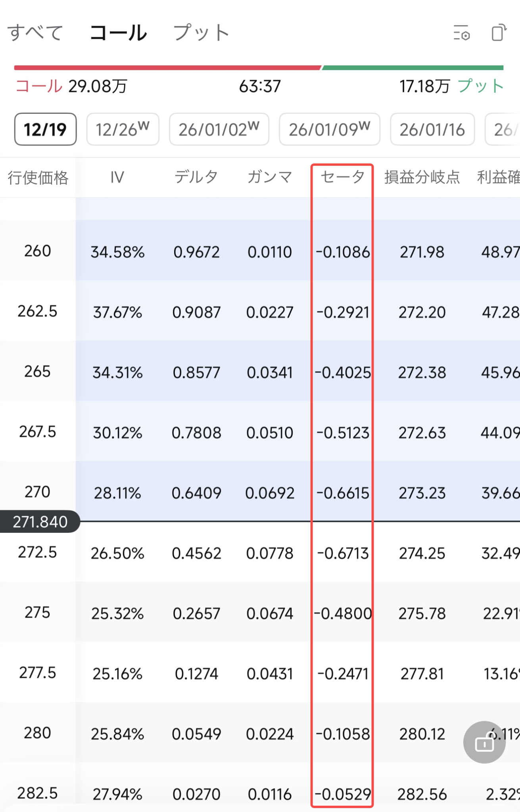520x812 pixels.
Task: Tap the 損益分岐点 column header
Action: (x=422, y=177)
